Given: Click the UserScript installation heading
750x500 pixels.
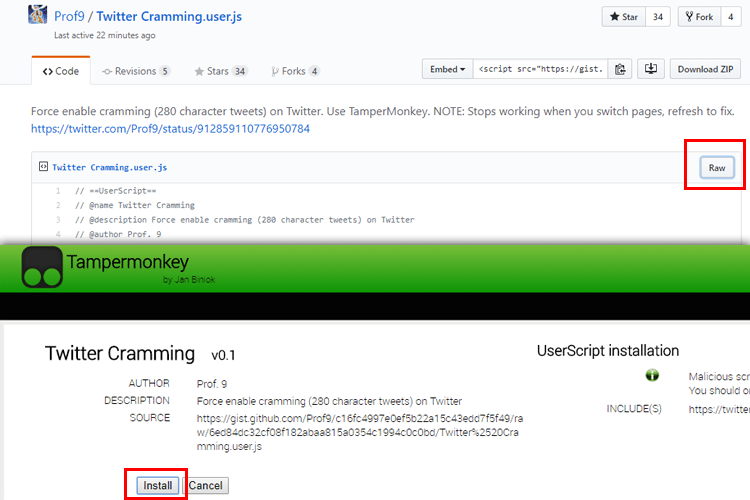Looking at the screenshot, I should (x=608, y=351).
